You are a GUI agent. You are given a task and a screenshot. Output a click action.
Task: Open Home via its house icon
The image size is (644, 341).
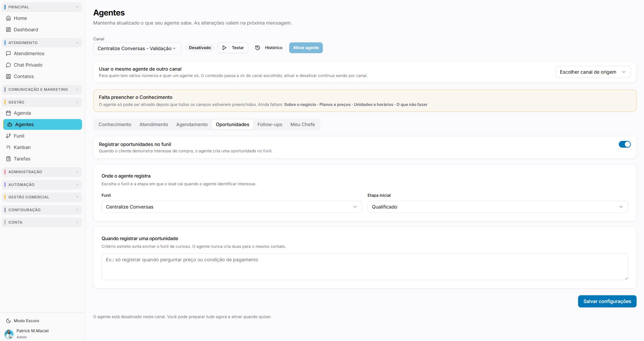tap(8, 18)
